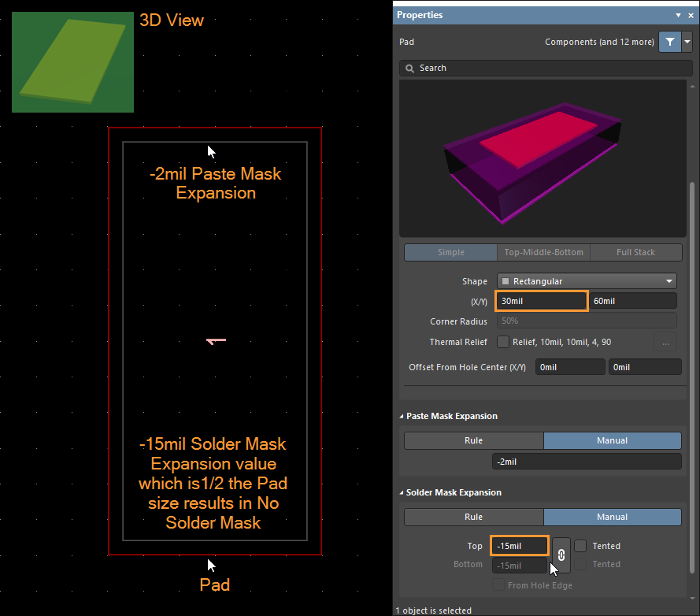Switch Solder Mask Expansion to Rule mode

(473, 517)
